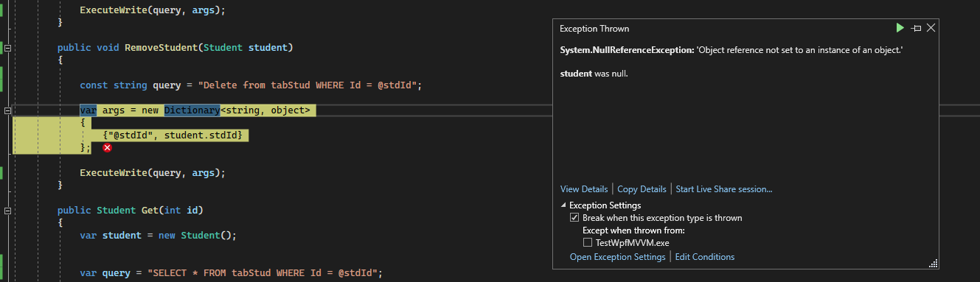Start Live Share session link
The image size is (980, 282).
[724, 189]
